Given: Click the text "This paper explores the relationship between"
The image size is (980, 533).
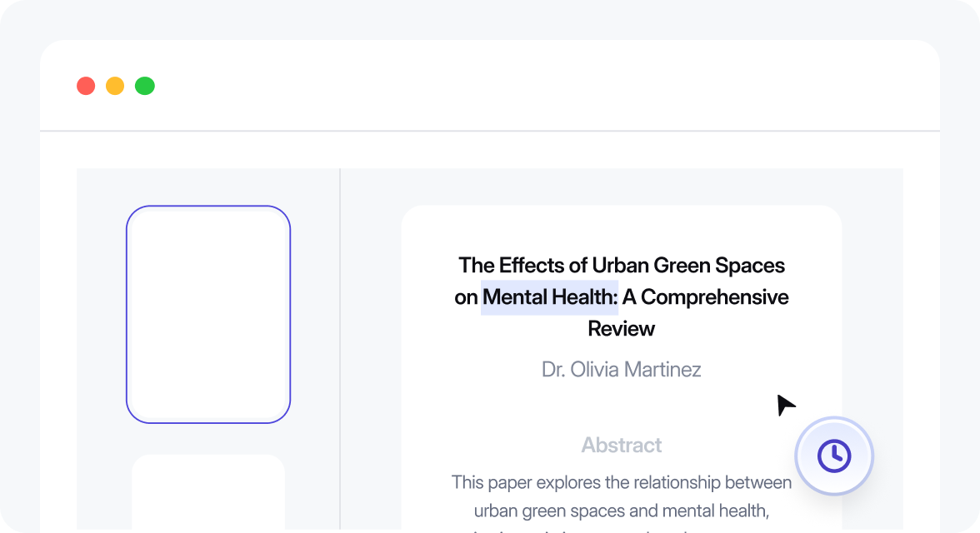Looking at the screenshot, I should pos(622,482).
